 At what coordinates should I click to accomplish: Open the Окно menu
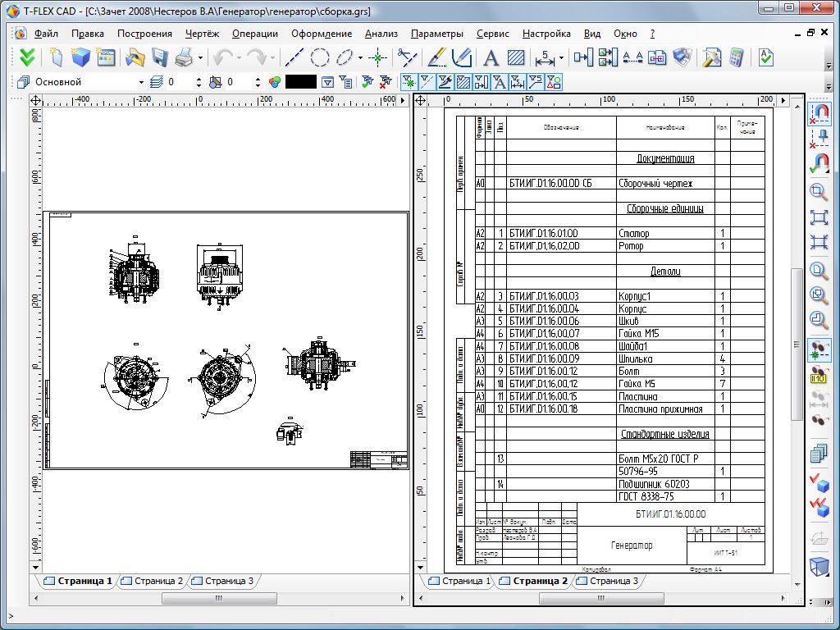click(625, 34)
